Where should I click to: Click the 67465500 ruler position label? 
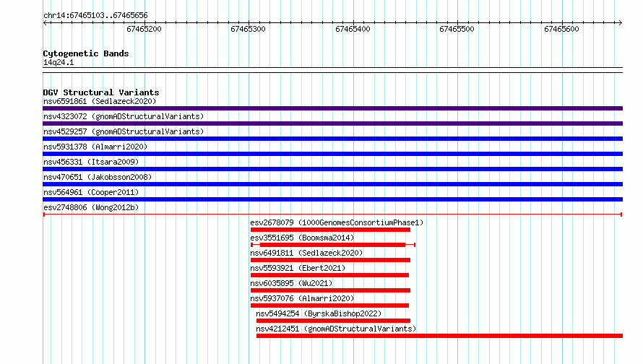[x=457, y=29]
